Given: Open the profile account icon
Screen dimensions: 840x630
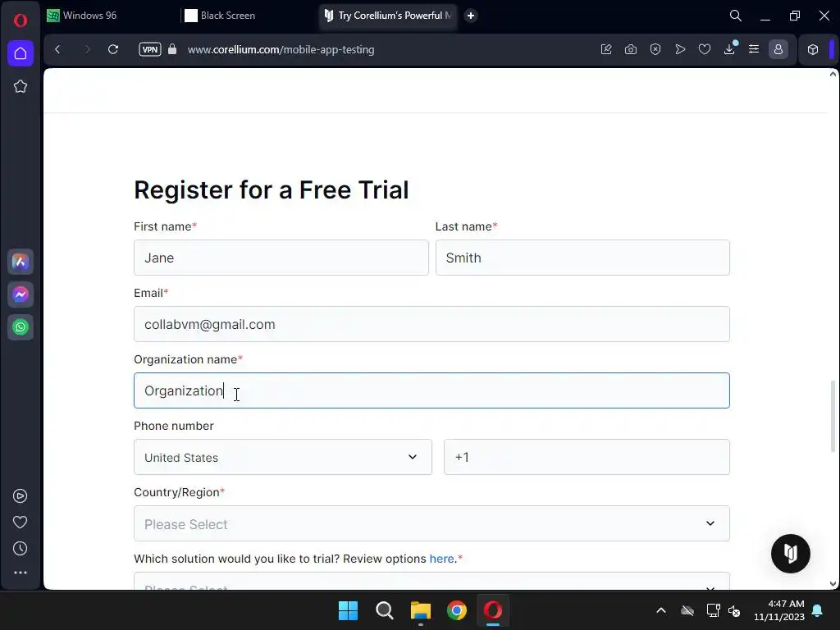Looking at the screenshot, I should 778,49.
